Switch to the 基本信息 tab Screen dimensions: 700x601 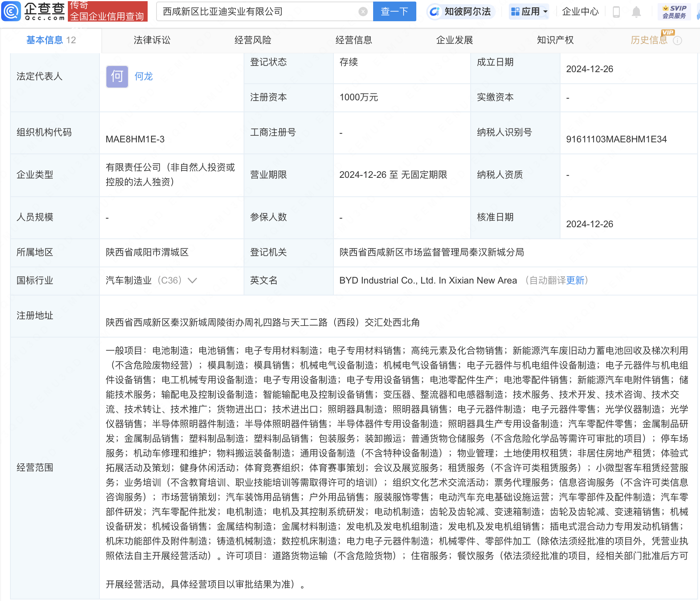(x=51, y=40)
